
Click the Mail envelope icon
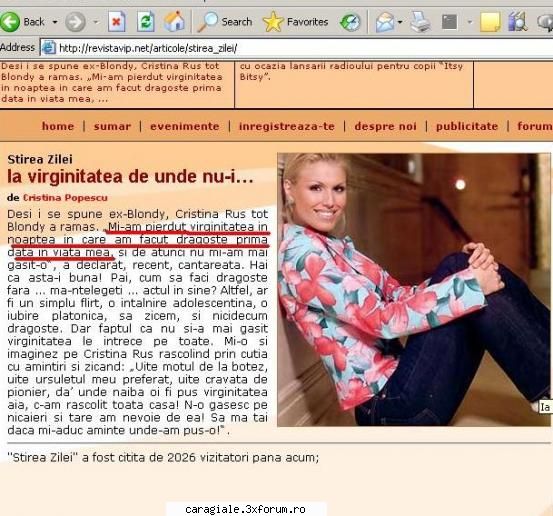click(385, 22)
